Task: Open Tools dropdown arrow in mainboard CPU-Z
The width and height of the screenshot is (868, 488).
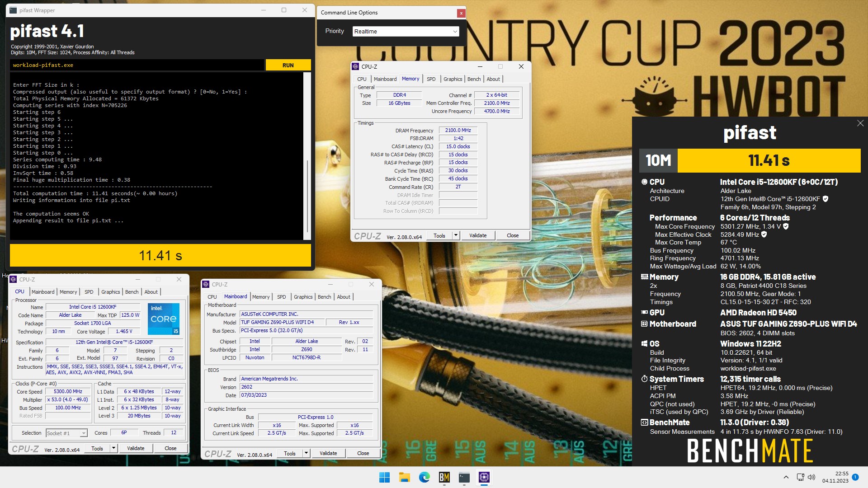Action: [307, 453]
